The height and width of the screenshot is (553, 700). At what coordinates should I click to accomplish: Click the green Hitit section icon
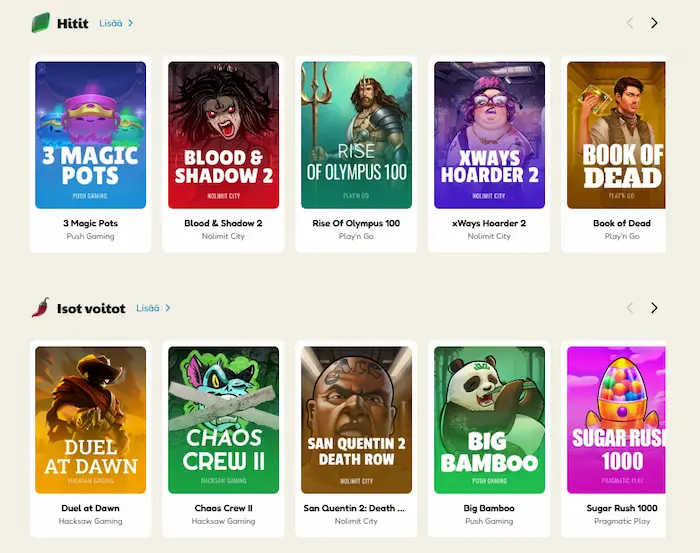click(x=41, y=23)
